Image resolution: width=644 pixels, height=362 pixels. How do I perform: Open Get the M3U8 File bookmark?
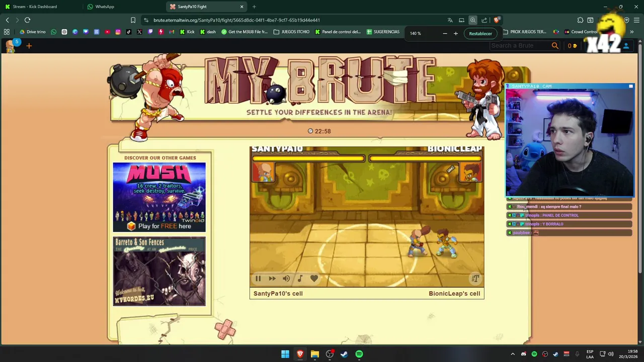(245, 32)
